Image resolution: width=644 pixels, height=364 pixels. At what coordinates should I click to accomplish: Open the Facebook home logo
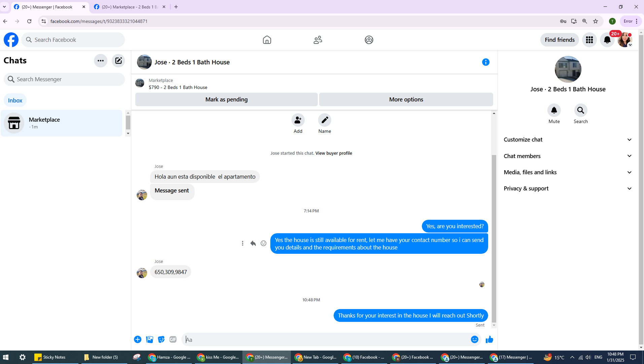click(x=11, y=40)
